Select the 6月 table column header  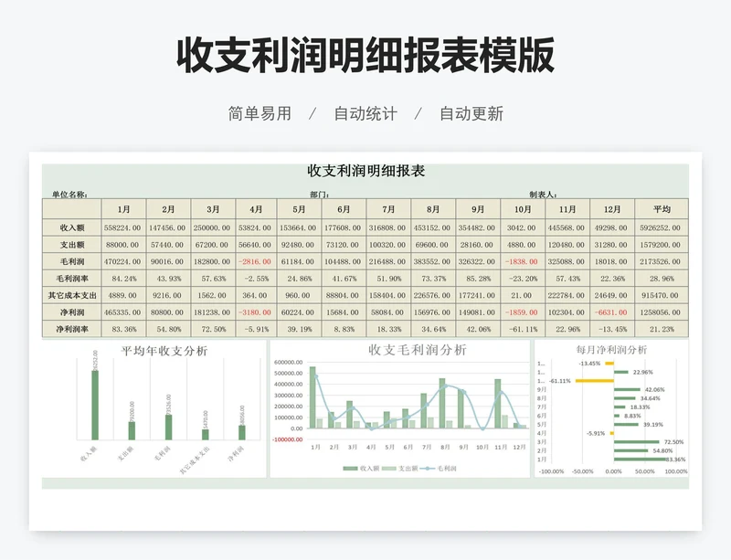[x=344, y=209]
